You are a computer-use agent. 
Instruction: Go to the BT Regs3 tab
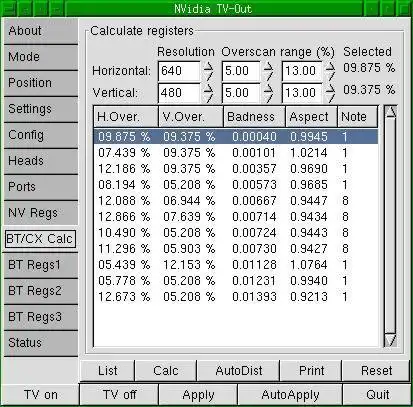[x=41, y=317]
